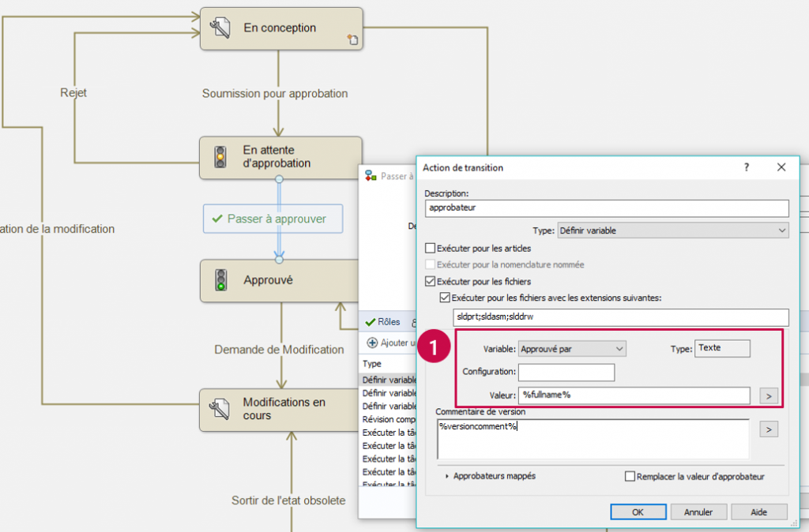This screenshot has height=532, width=809.
Task: Click the arrow button beside version comment
Action: (x=769, y=429)
